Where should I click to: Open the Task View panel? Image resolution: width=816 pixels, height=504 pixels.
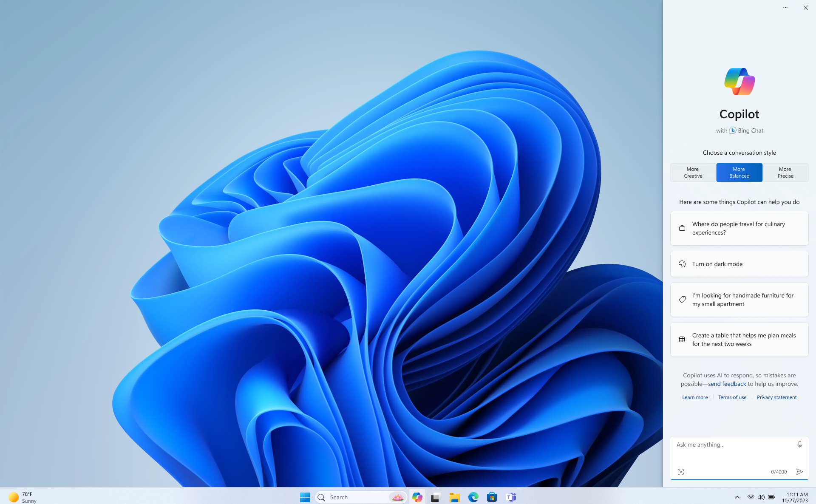click(436, 497)
